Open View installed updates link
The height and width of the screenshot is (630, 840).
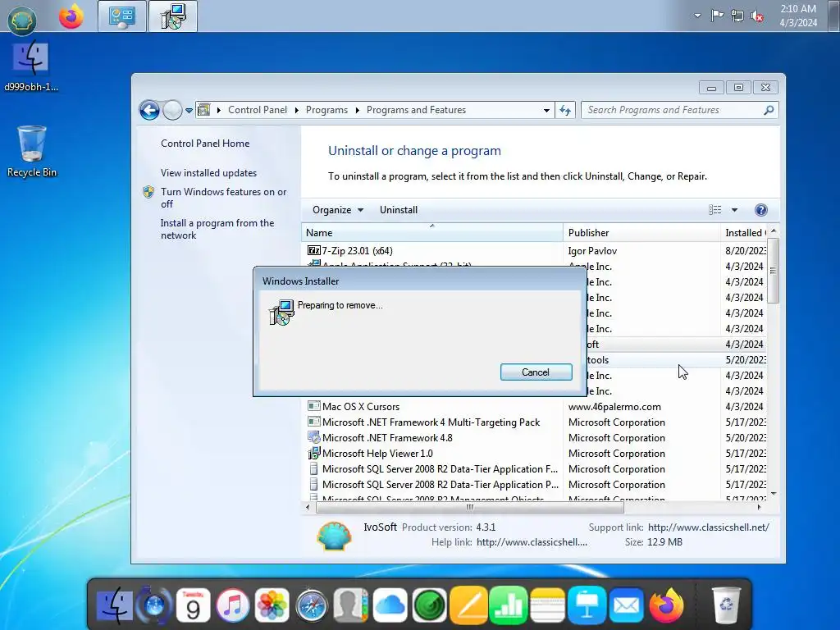click(x=208, y=173)
